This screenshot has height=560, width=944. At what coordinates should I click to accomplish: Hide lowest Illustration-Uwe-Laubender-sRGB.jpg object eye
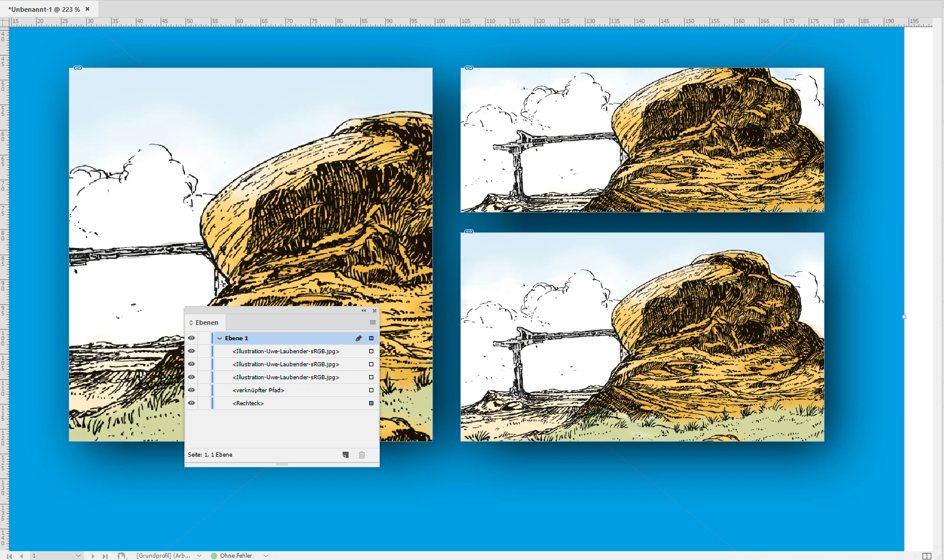click(x=191, y=377)
